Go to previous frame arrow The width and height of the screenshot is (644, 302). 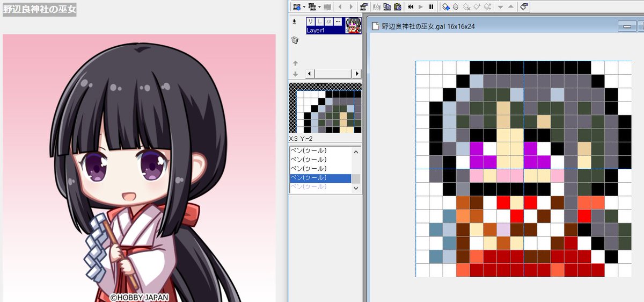pyautogui.click(x=340, y=7)
